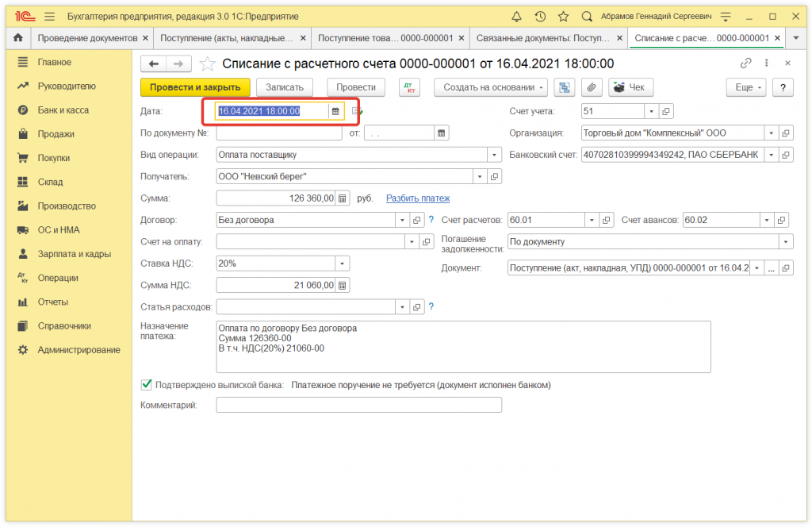812x527 pixels.
Task: Click the paperclip attached files icon
Action: click(x=591, y=87)
